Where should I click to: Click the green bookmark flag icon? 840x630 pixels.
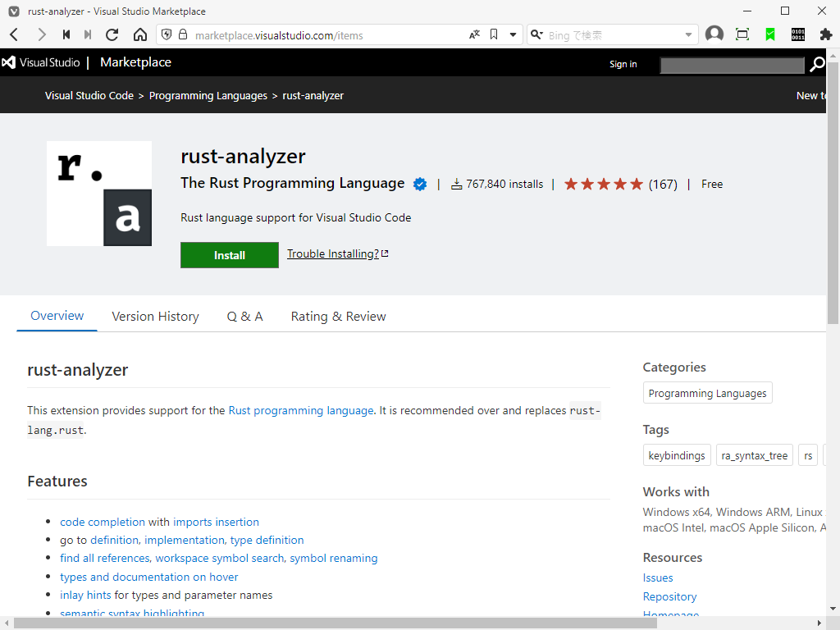769,34
